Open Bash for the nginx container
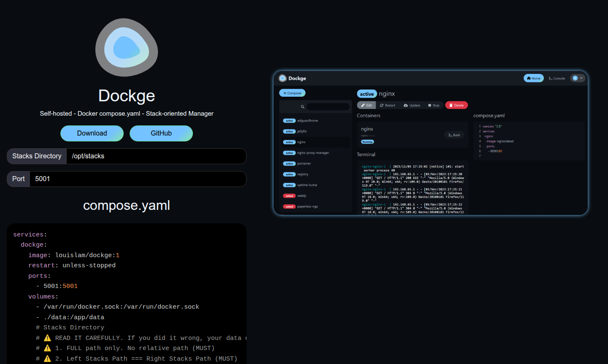This screenshot has height=364, width=608. 454,135
